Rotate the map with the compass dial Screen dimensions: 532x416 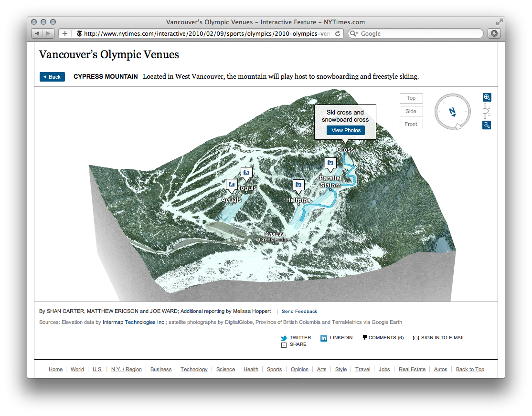452,111
